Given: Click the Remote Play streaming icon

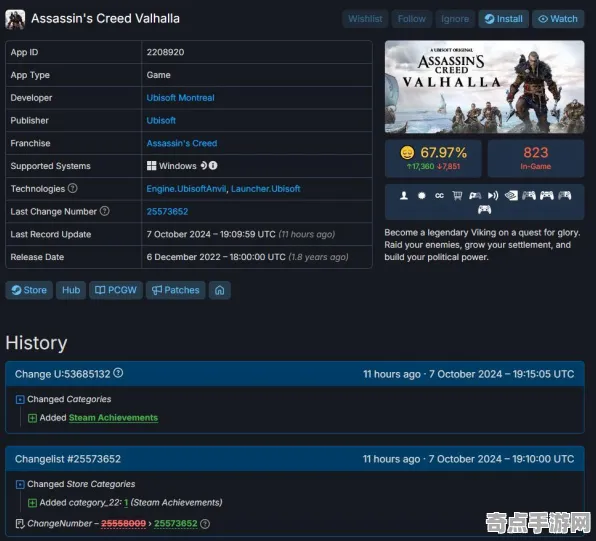Looking at the screenshot, I should tap(493, 195).
